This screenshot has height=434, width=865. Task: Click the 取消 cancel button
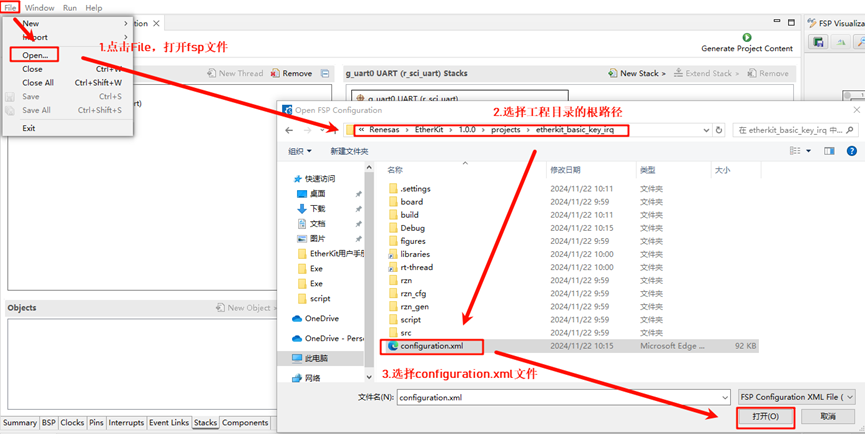pyautogui.click(x=827, y=417)
